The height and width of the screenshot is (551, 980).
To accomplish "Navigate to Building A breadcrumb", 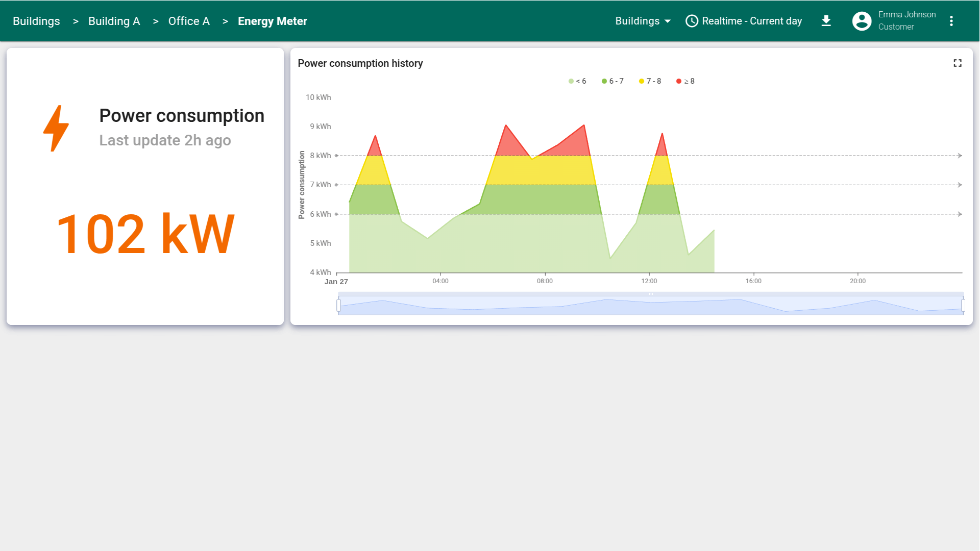I will coord(114,21).
